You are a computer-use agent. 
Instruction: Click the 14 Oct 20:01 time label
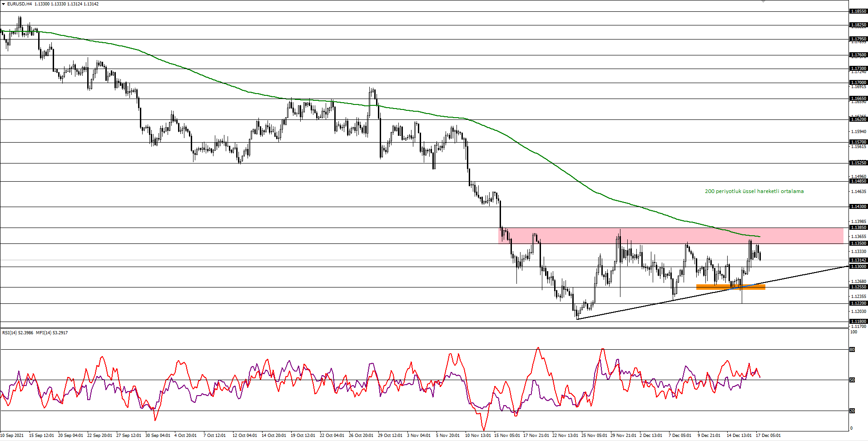273,436
